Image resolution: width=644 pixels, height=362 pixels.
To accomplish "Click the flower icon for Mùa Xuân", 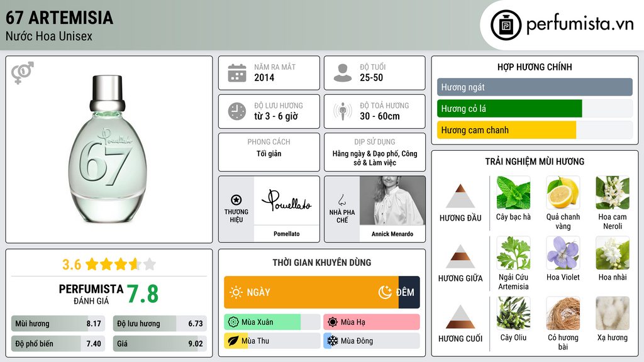I will 233,322.
